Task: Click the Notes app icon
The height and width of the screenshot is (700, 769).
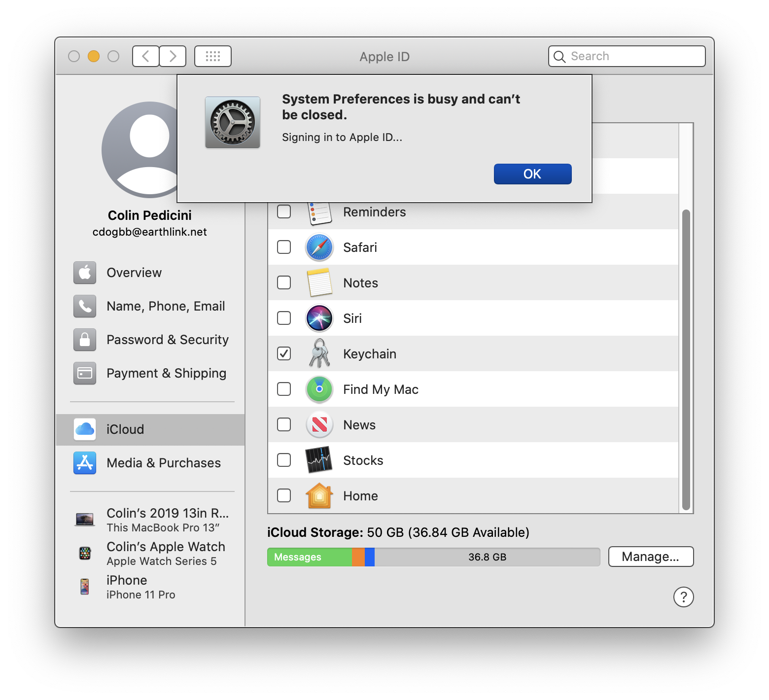Action: coord(319,283)
